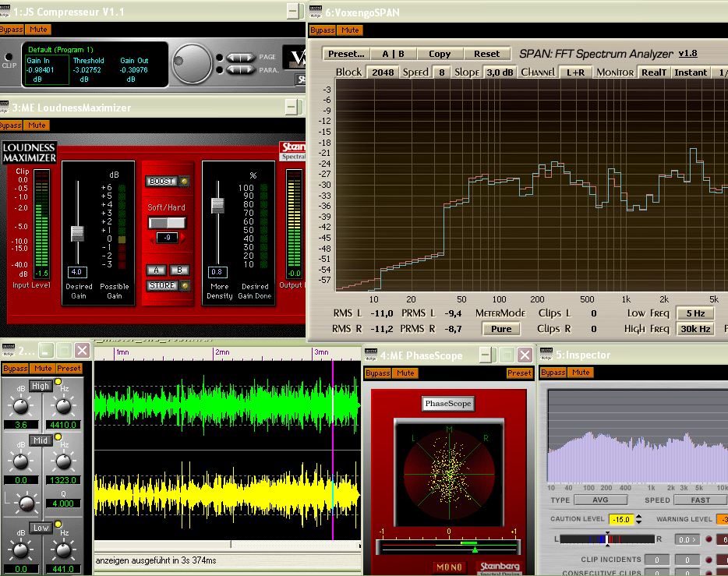
Task: Decrease Soft/Hard value with left red arrow
Action: [151, 239]
